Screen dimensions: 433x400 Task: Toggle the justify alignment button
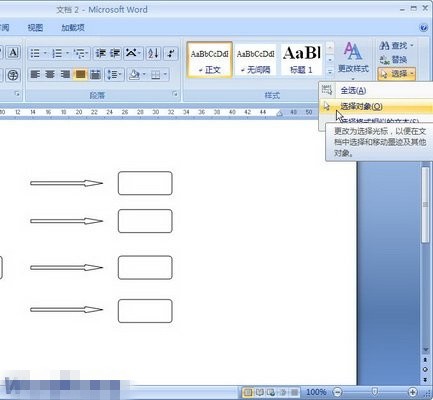(80, 74)
